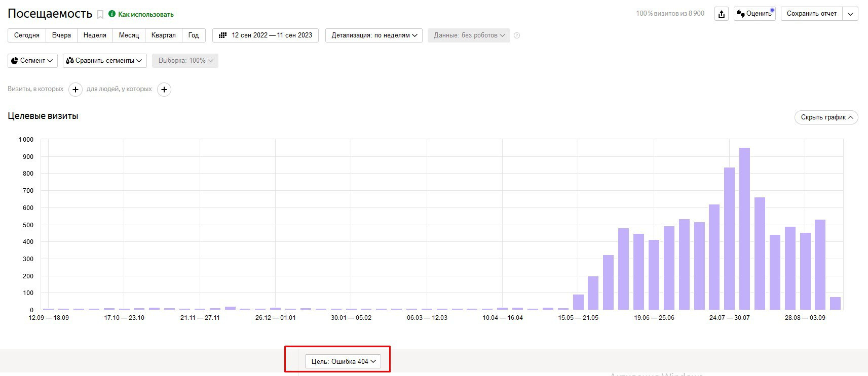Select the Квартал period tab
The height and width of the screenshot is (376, 868).
point(163,35)
